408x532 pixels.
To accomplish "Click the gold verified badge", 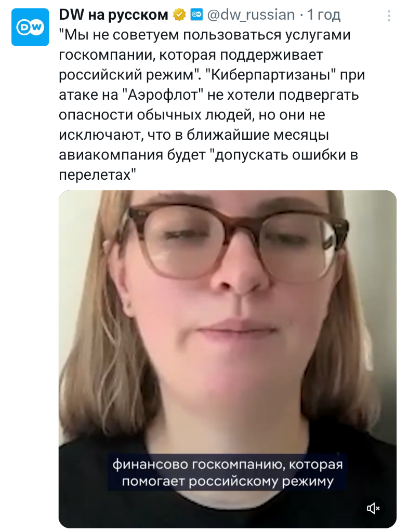I will (179, 15).
